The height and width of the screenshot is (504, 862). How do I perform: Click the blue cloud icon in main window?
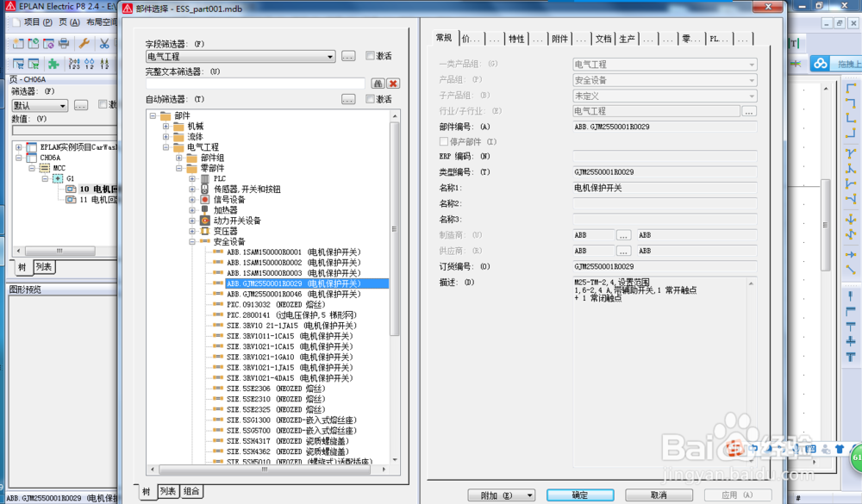821,64
